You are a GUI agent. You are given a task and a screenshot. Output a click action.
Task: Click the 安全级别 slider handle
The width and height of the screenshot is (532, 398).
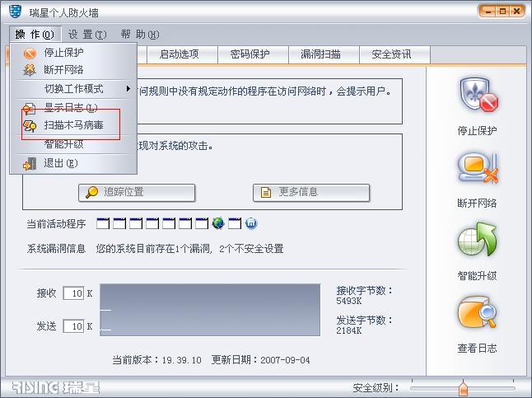tap(463, 388)
